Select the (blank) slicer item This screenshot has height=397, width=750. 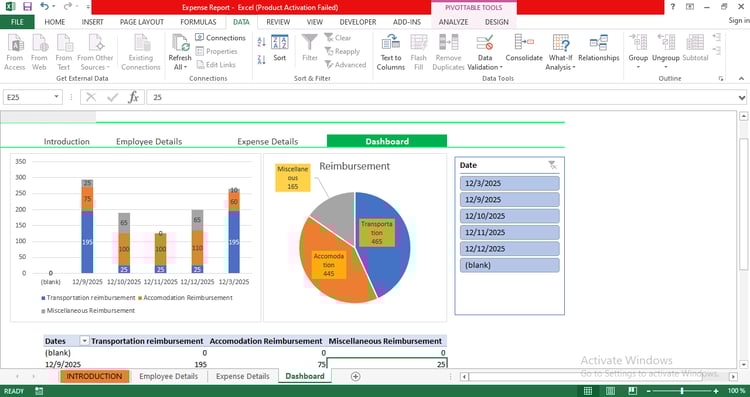coord(509,265)
